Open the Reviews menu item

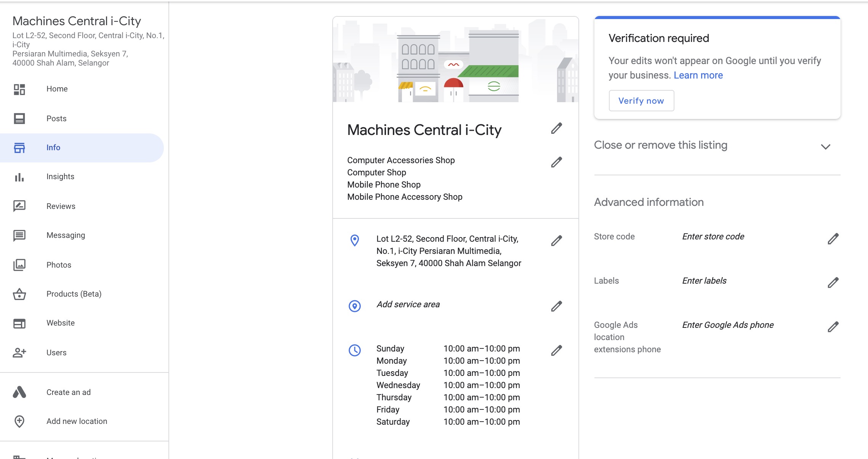click(82, 206)
